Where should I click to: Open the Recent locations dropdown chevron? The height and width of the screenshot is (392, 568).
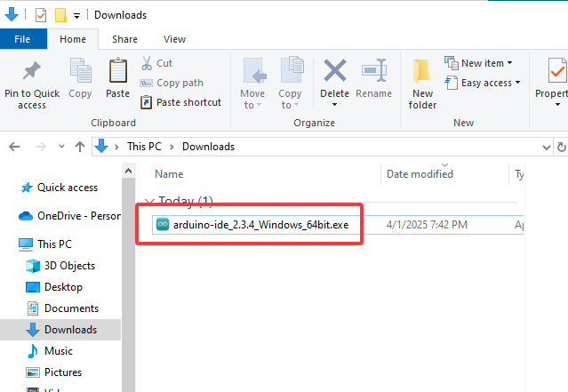[61, 147]
